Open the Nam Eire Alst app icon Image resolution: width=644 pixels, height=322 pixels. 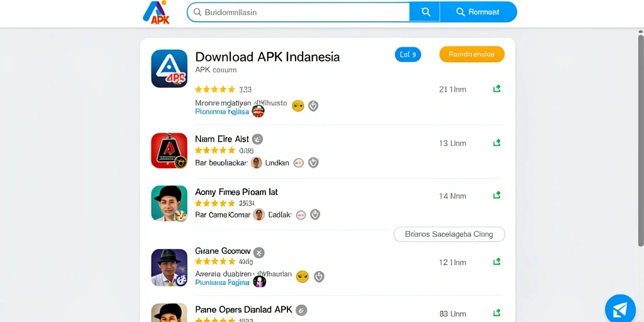(169, 150)
